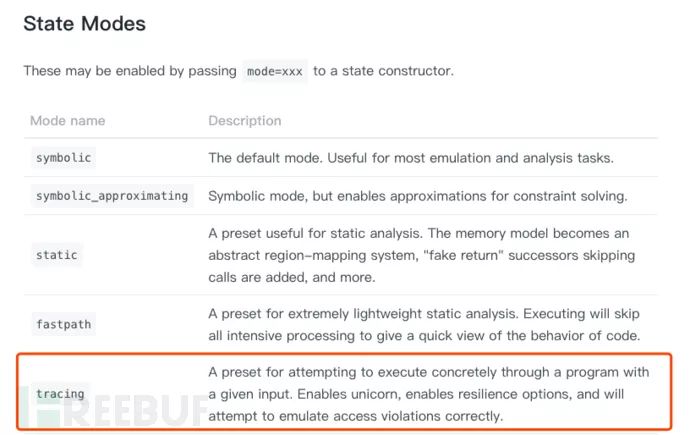Click the text "to a state constructor."
This screenshot has height=435, width=690.
pyautogui.click(x=385, y=72)
